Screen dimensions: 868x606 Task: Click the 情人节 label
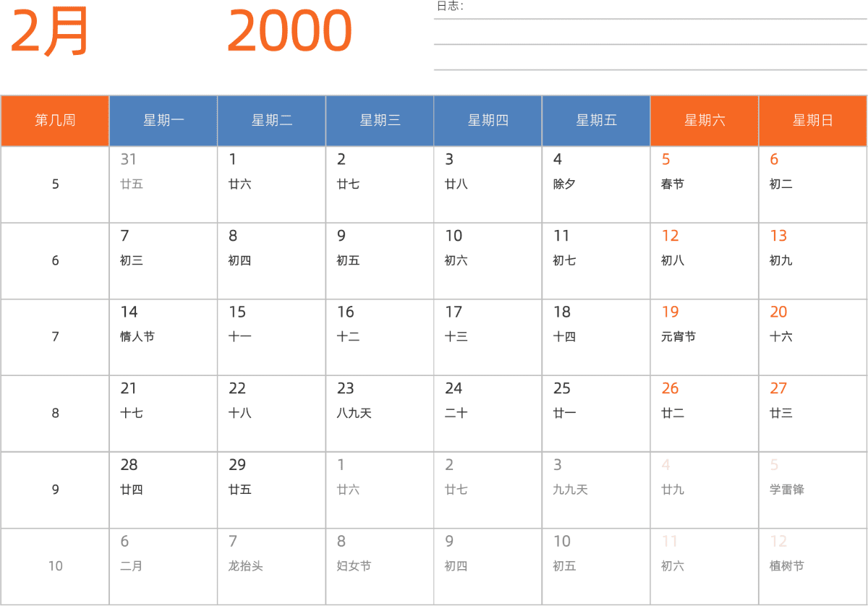137,337
